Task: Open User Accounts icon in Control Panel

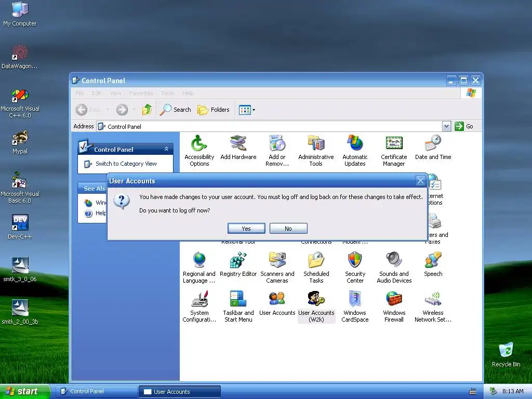Action: [x=277, y=303]
